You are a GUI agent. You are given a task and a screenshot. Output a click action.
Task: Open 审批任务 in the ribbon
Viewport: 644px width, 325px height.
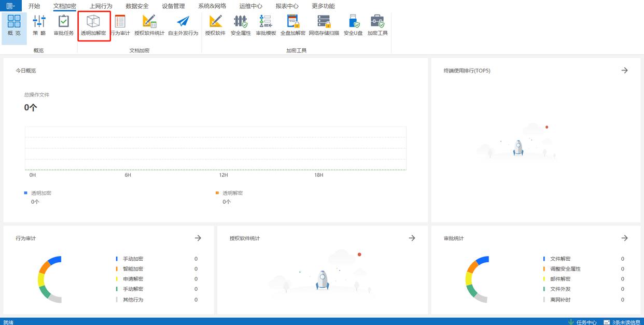[64, 25]
